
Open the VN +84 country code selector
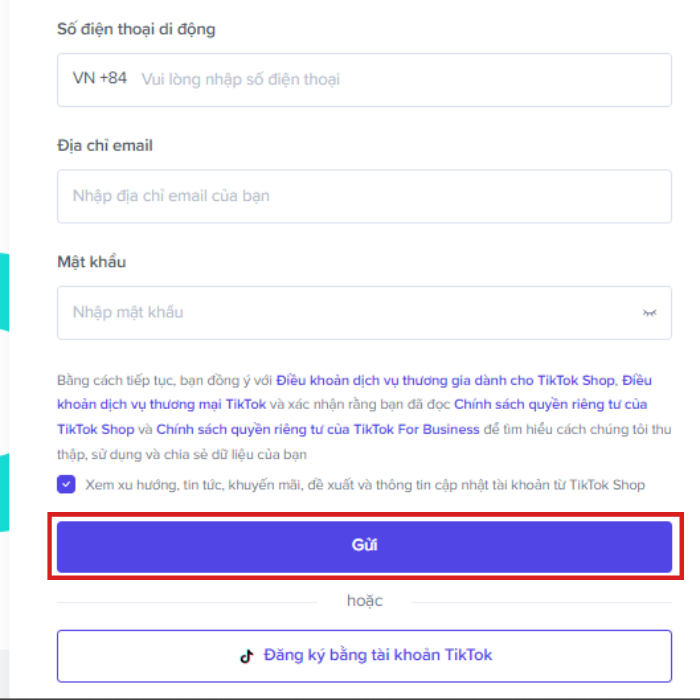point(100,78)
